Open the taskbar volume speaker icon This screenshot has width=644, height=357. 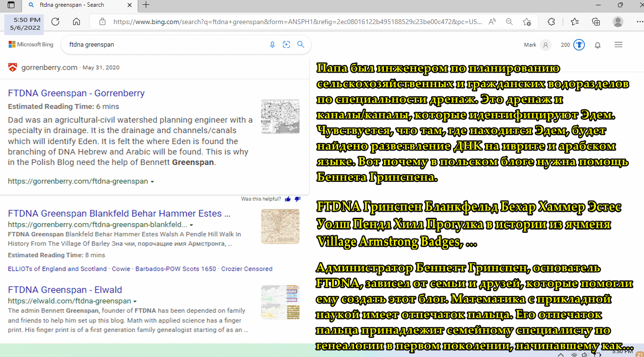[584, 355]
